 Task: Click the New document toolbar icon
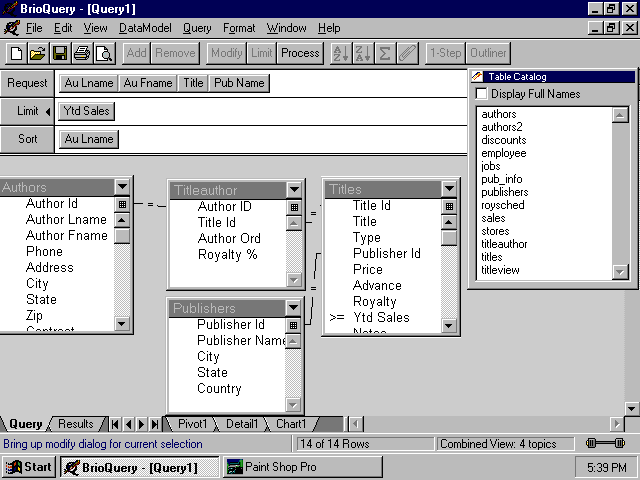click(x=16, y=53)
